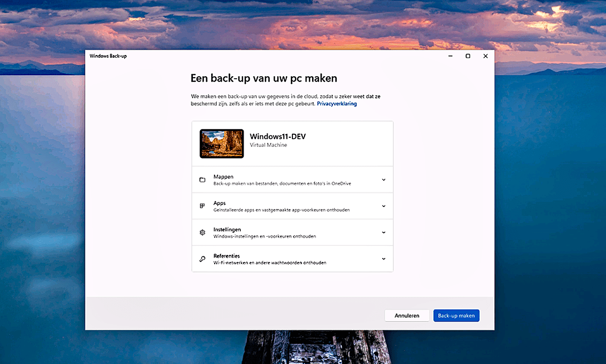Minimize the Windows Back-up window
606x364 pixels.
[450, 56]
